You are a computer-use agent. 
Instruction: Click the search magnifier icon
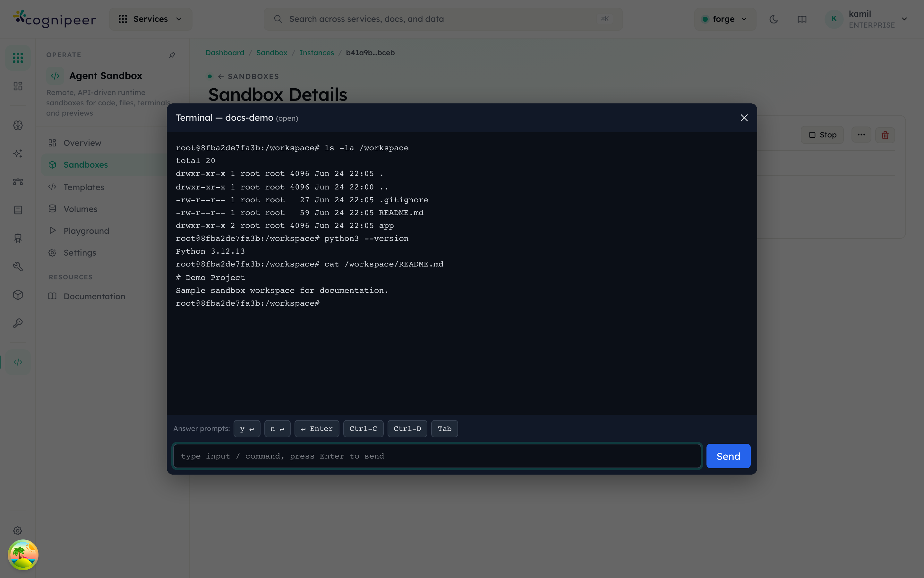click(x=278, y=19)
